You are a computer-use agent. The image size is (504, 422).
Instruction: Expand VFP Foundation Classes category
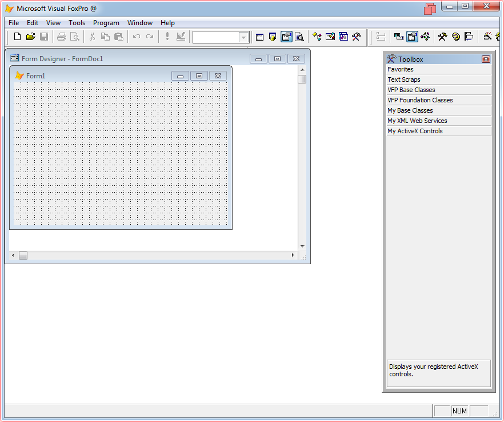point(439,101)
